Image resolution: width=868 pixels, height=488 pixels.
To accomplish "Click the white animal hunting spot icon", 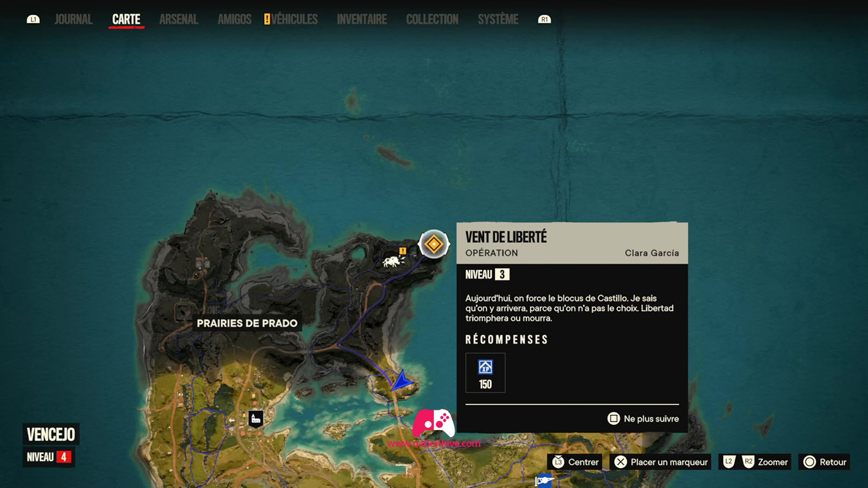I will point(393,261).
